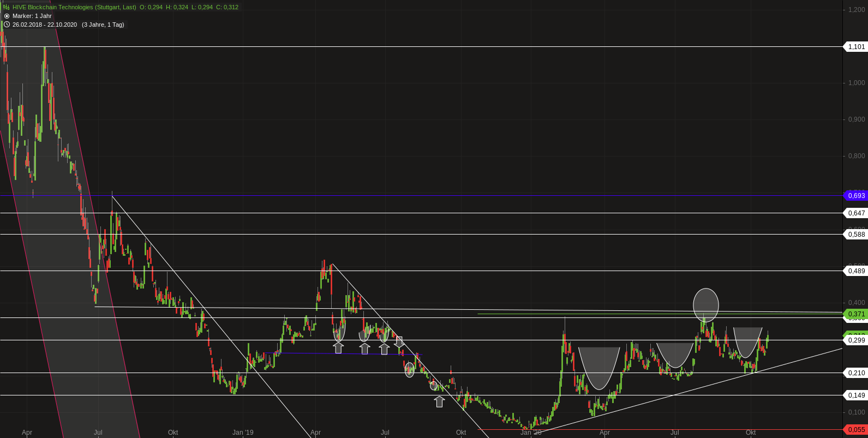Click the 0,149 horizontal line label
Viewport: 868px width, 438px height.
856,395
